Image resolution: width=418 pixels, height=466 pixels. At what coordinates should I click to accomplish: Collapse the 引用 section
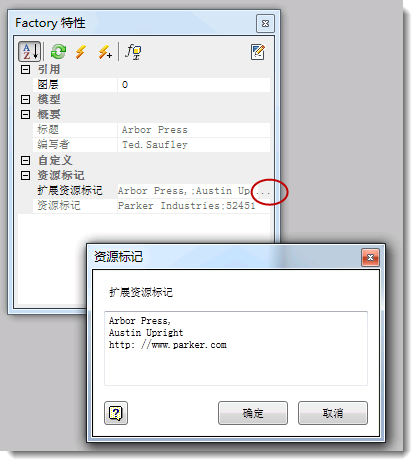(x=25, y=70)
